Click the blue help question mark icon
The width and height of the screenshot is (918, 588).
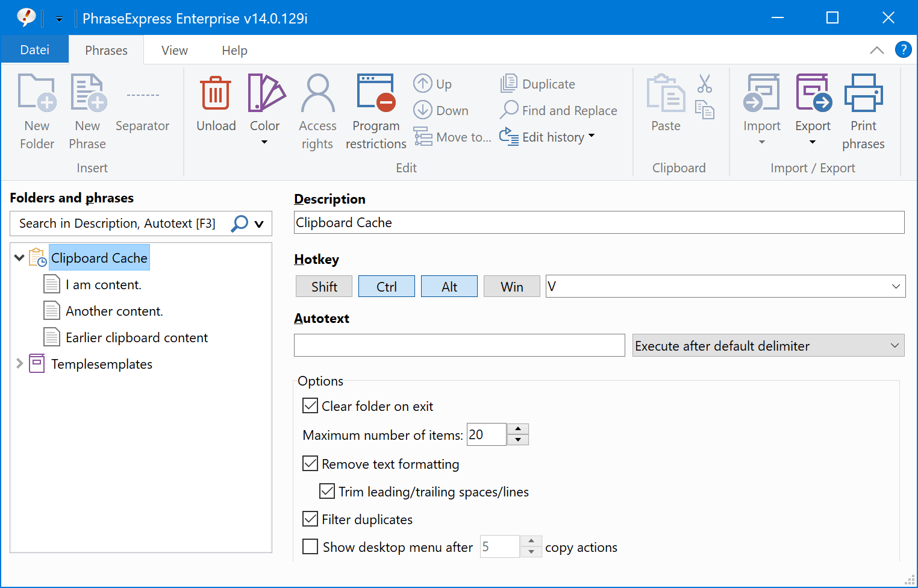click(903, 49)
